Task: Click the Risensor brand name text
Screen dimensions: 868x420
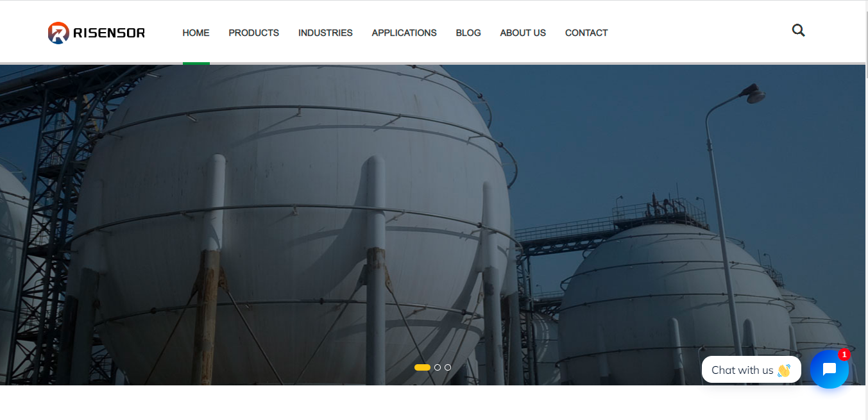Action: [109, 33]
